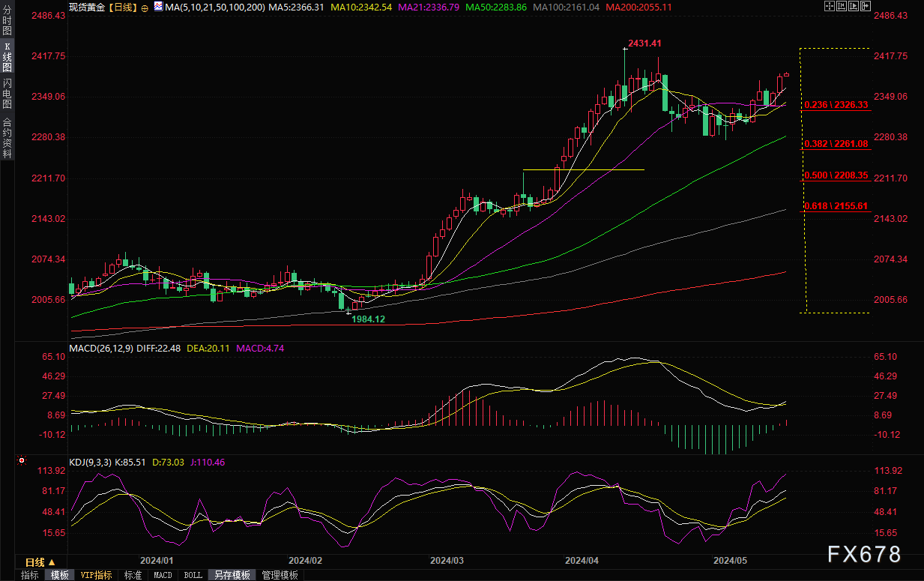
Task: Expand the 日线 period selector
Action: [x=40, y=562]
